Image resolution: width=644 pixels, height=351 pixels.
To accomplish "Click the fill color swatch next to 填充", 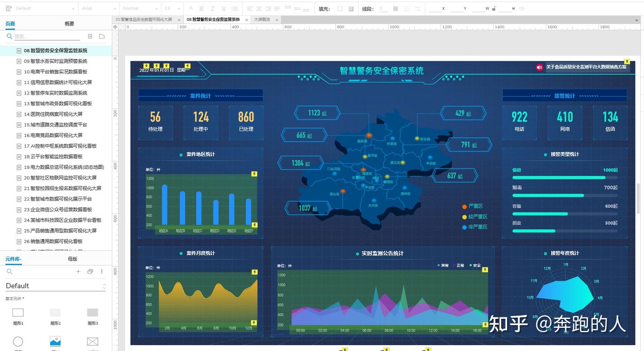I will 340,9.
